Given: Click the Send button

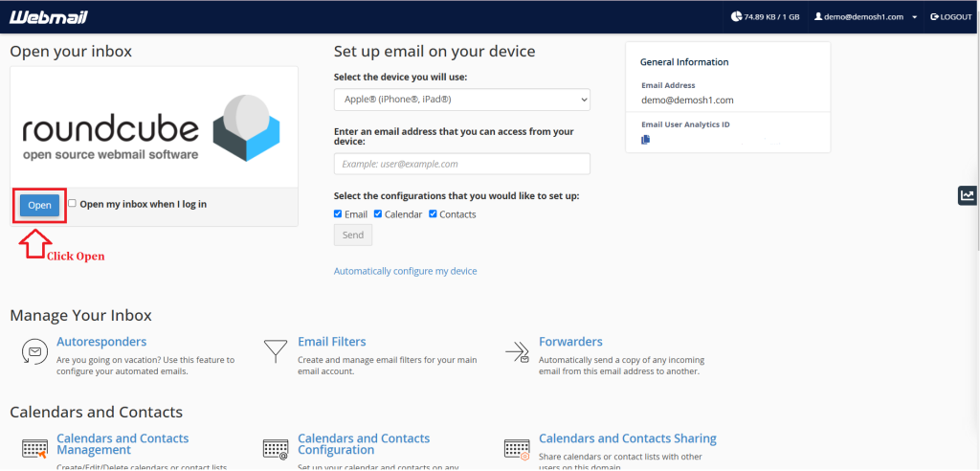Looking at the screenshot, I should 353,235.
